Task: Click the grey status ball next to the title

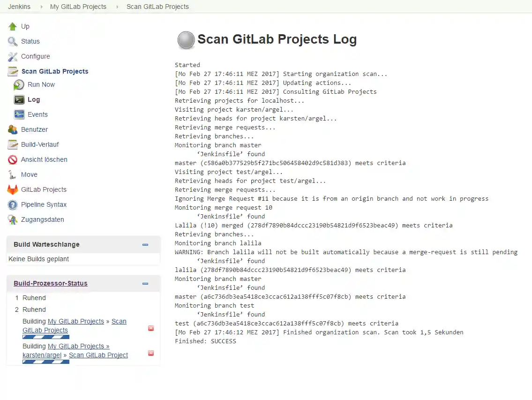Action: click(x=186, y=40)
